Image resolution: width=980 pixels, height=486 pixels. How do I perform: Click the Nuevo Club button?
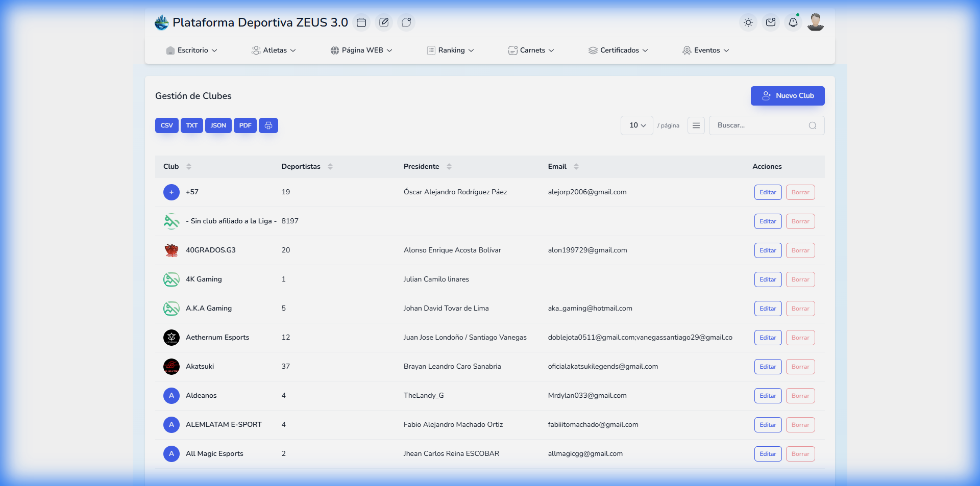(x=787, y=96)
